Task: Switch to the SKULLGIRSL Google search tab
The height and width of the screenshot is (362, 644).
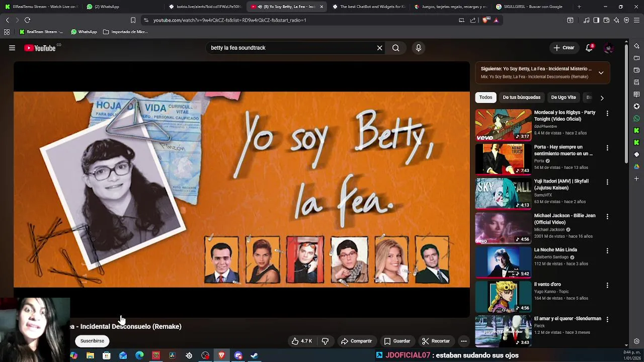Action: pos(532,7)
